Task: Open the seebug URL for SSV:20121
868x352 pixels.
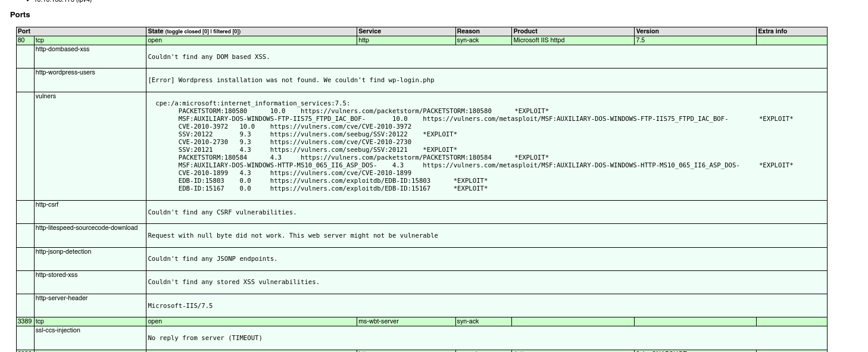Action: (x=339, y=150)
